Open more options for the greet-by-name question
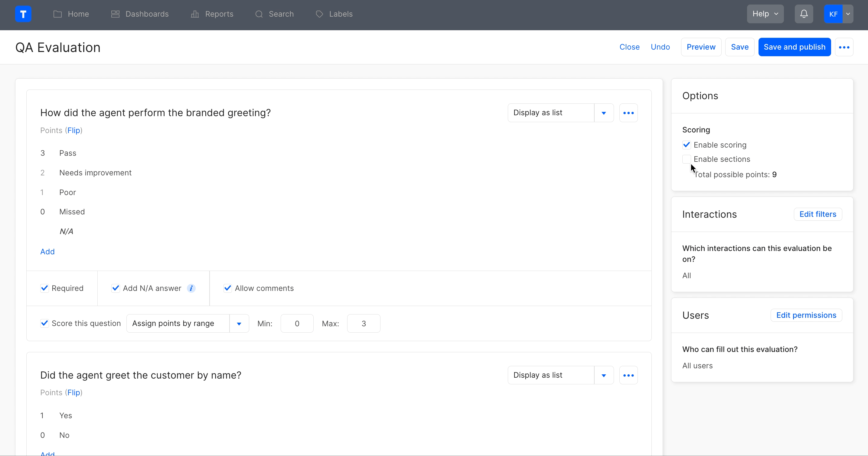The height and width of the screenshot is (456, 868). (628, 375)
